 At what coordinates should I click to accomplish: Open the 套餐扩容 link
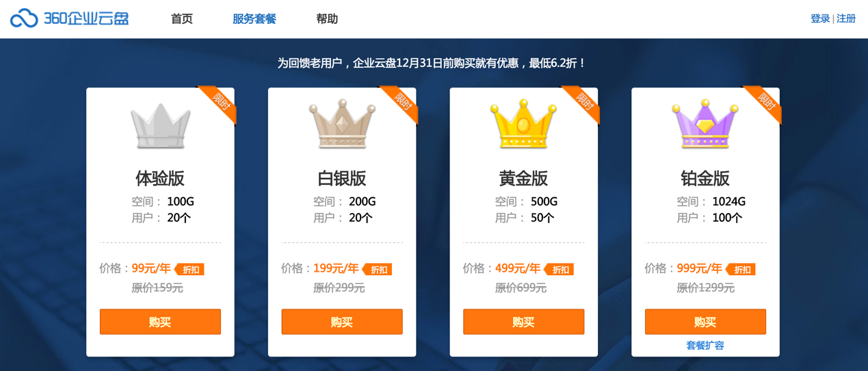[x=705, y=346]
